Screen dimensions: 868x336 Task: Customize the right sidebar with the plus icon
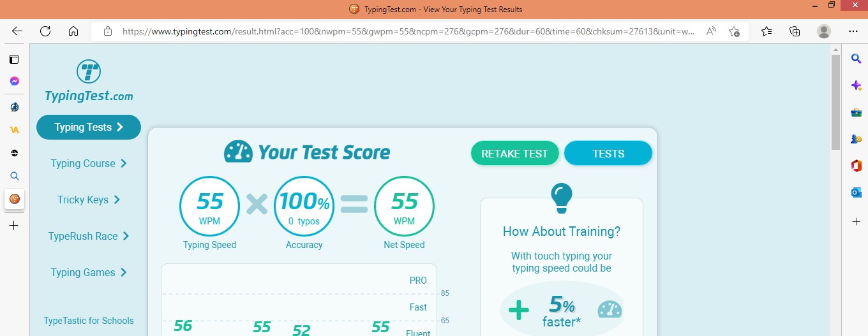857,221
